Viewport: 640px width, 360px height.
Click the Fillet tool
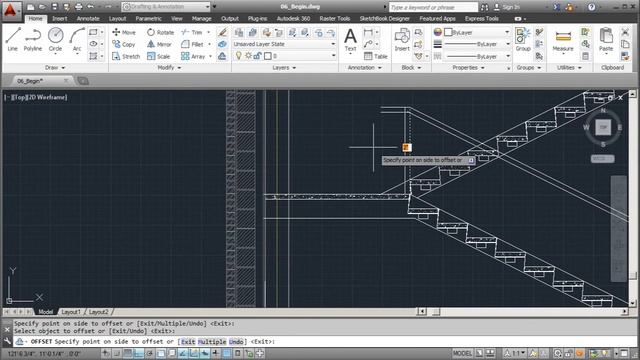(x=193, y=44)
